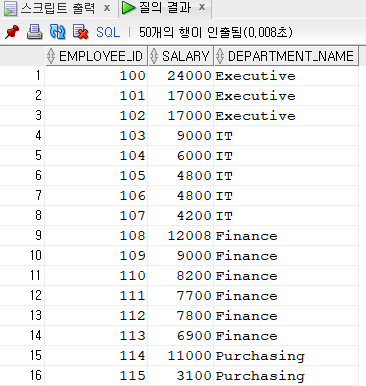
Task: Select salary cell 3100
Action: tap(180, 376)
